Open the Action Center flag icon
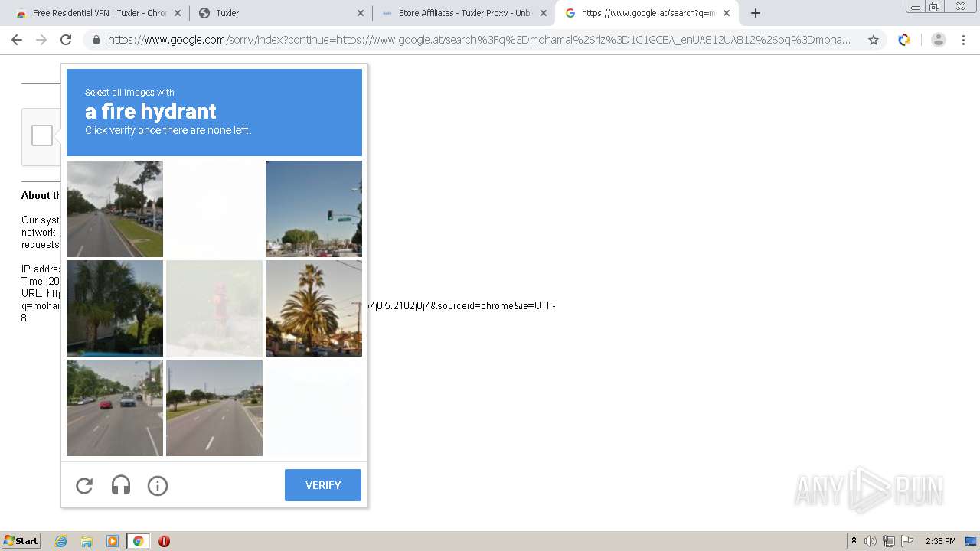The height and width of the screenshot is (551, 980). tap(907, 541)
